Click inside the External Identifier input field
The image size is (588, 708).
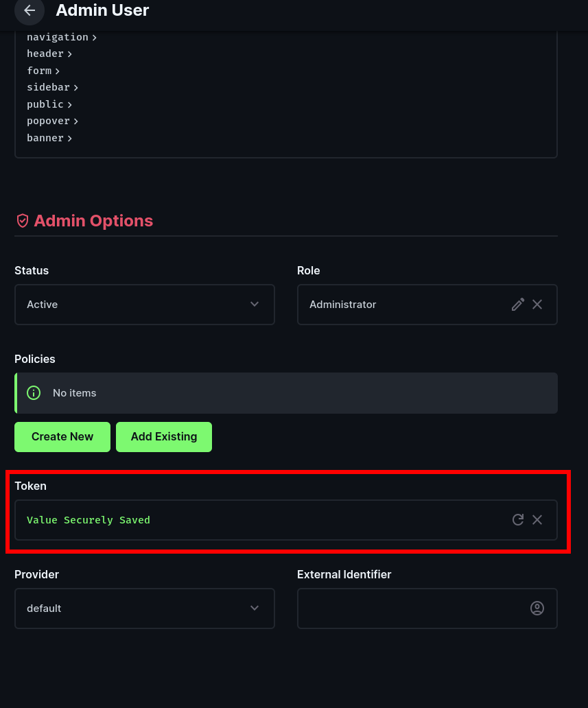coord(412,608)
